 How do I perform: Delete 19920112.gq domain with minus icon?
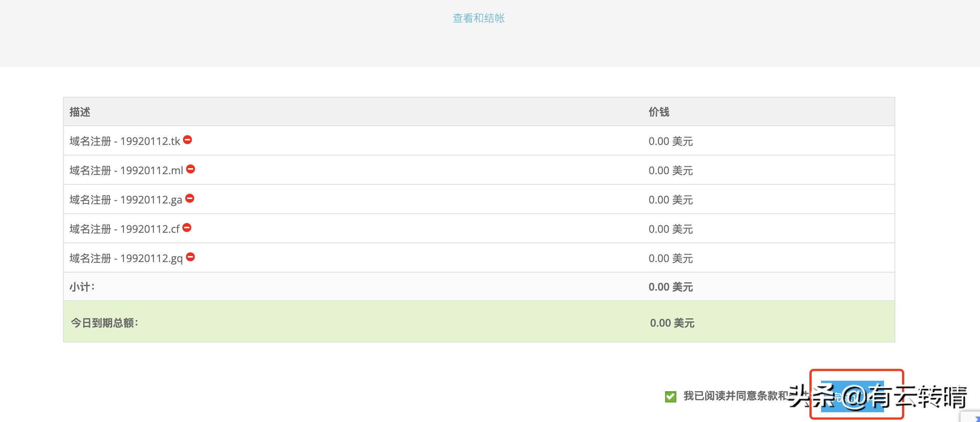click(x=190, y=257)
